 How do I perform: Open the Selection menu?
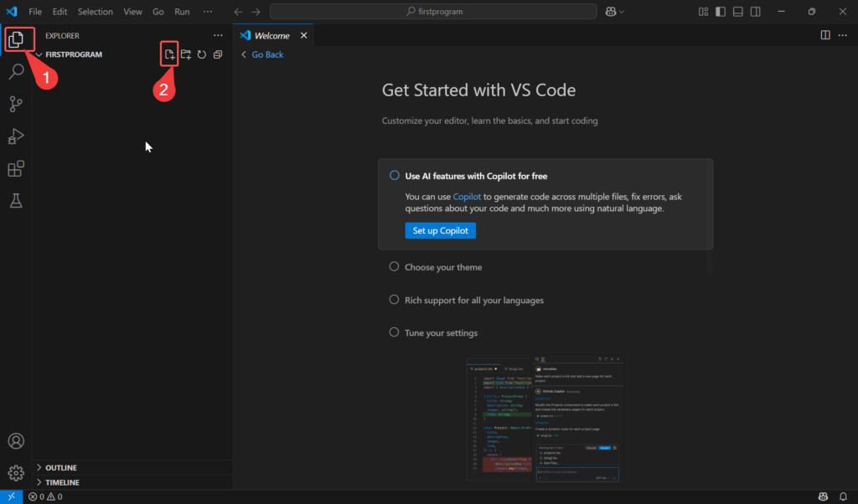point(96,12)
